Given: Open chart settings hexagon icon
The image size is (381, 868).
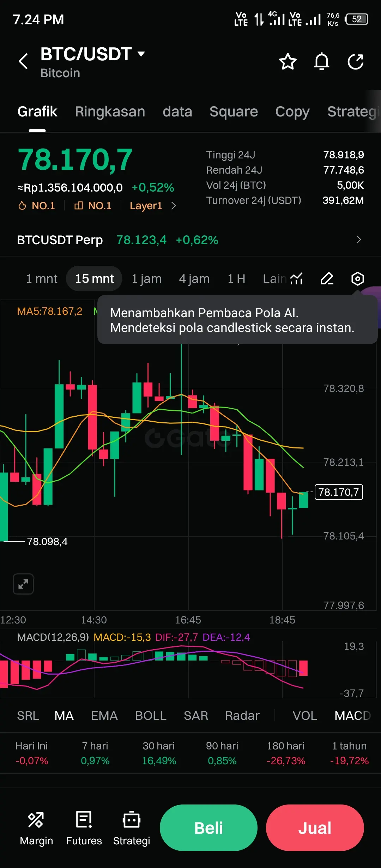Looking at the screenshot, I should (358, 279).
